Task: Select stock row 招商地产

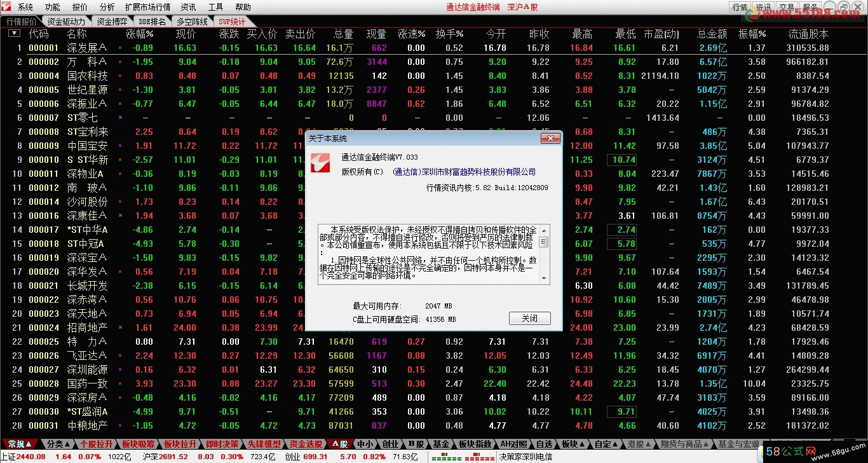Action: [x=434, y=328]
